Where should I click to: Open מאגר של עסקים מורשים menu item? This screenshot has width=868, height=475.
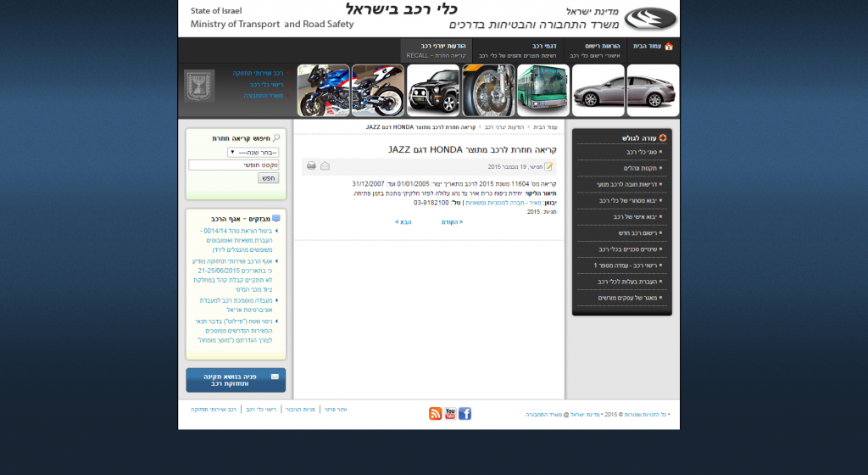627,298
